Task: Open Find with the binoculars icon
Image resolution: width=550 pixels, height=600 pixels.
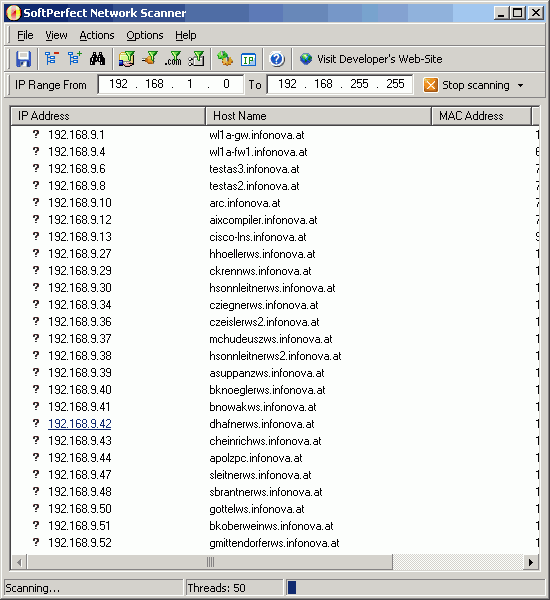Action: (97, 59)
